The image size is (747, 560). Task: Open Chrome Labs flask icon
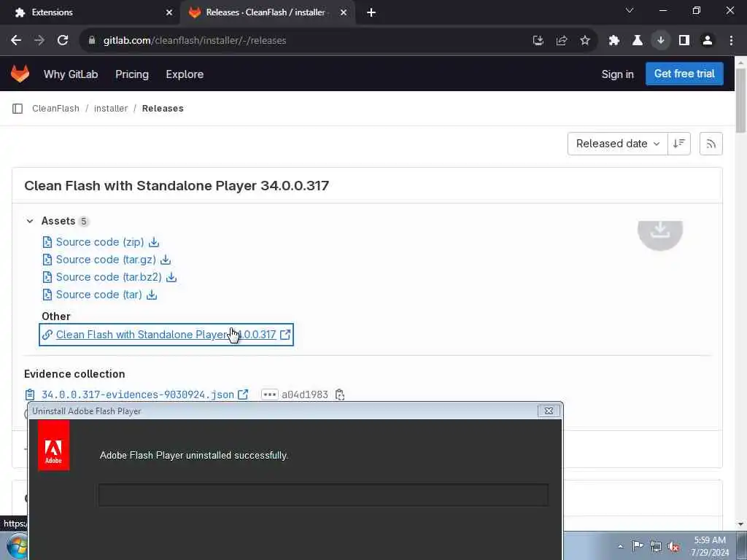point(637,41)
